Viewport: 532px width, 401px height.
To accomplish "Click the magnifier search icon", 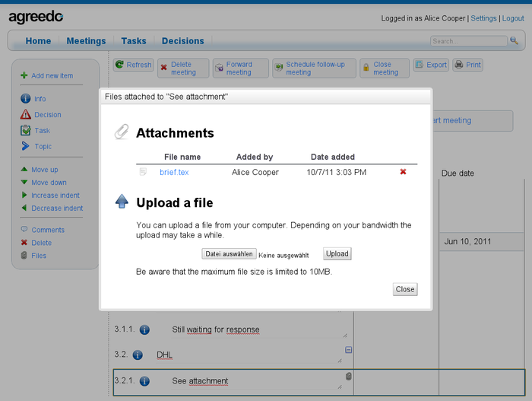I will 515,41.
